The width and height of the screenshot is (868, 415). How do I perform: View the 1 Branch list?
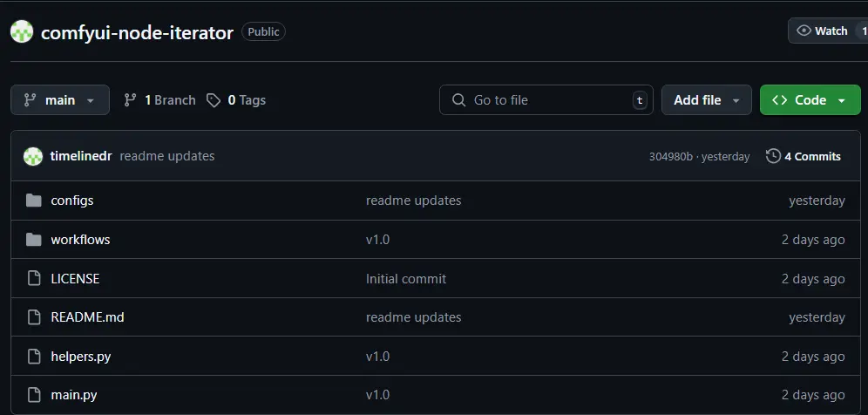tap(159, 100)
